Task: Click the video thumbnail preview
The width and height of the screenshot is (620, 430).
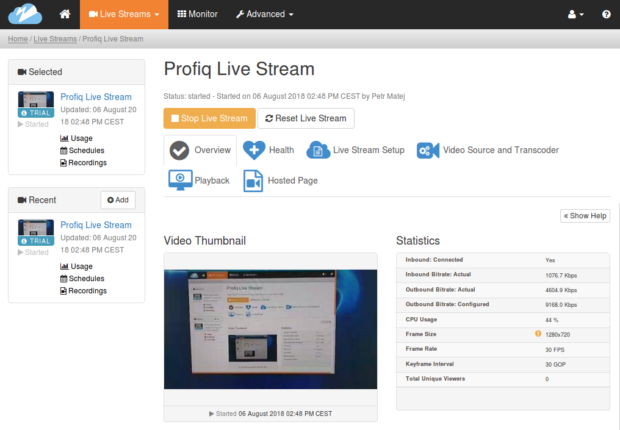Action: pos(270,329)
